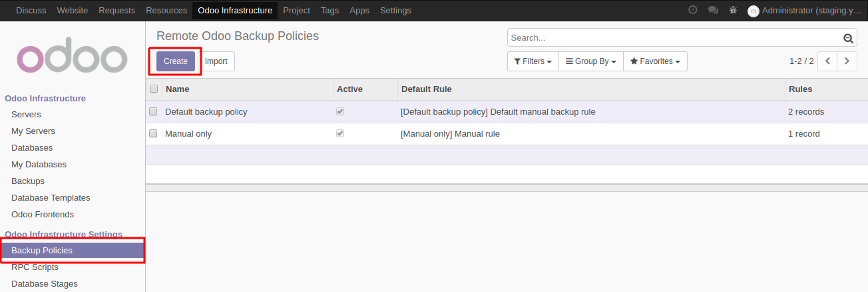Click the Create button
This screenshot has height=292, width=868.
(176, 61)
